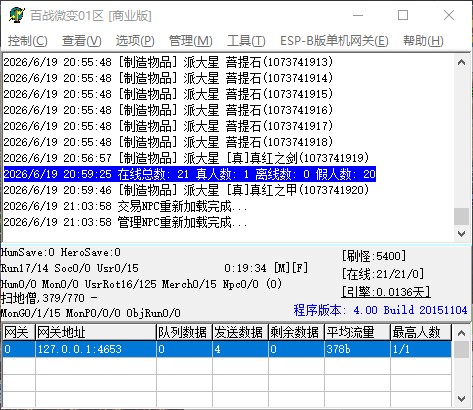
Task: Click the 网关 column header
Action: tap(19, 332)
